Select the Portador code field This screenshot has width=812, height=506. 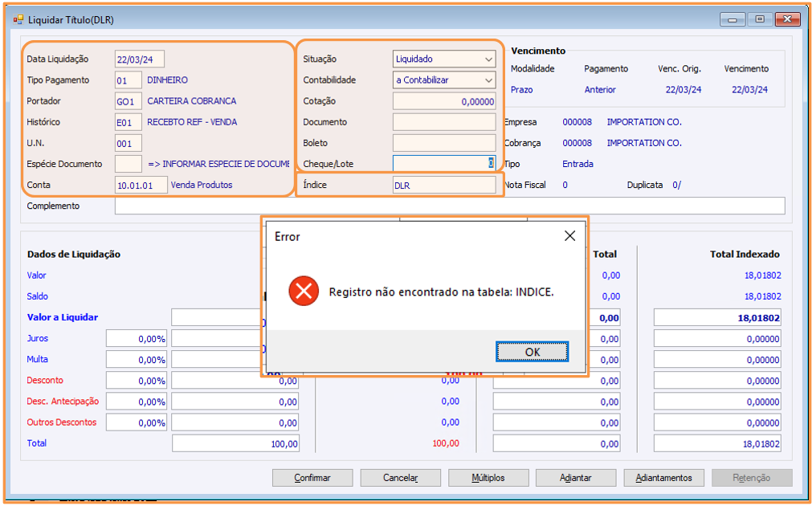[x=129, y=101]
